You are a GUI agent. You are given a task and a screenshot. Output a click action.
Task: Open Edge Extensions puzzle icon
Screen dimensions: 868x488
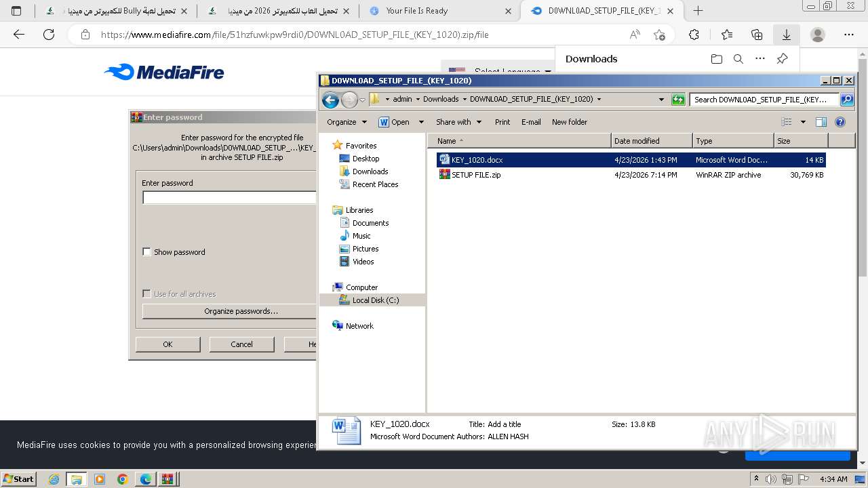pos(694,35)
